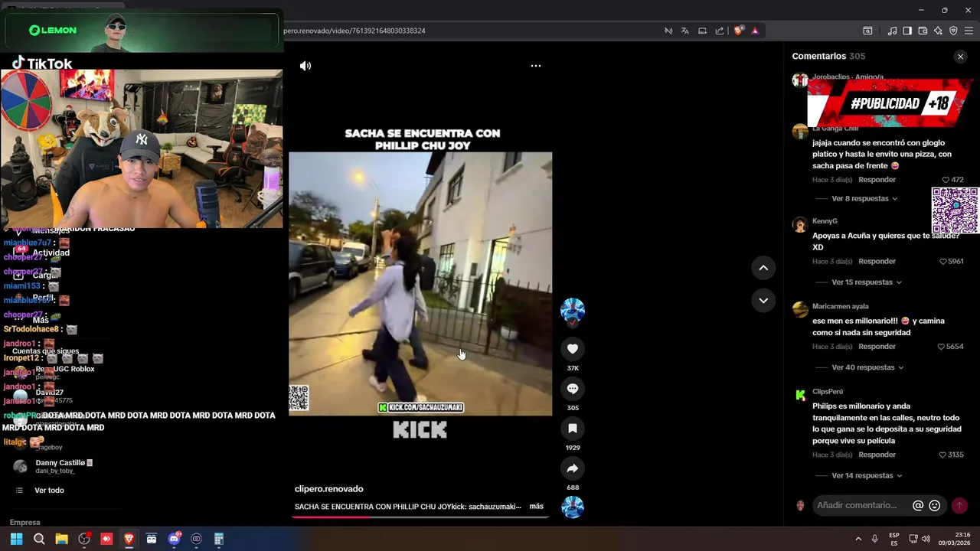Screen dimensions: 980x551
Task: Click Responder under KennyG's comment
Action: tap(877, 262)
